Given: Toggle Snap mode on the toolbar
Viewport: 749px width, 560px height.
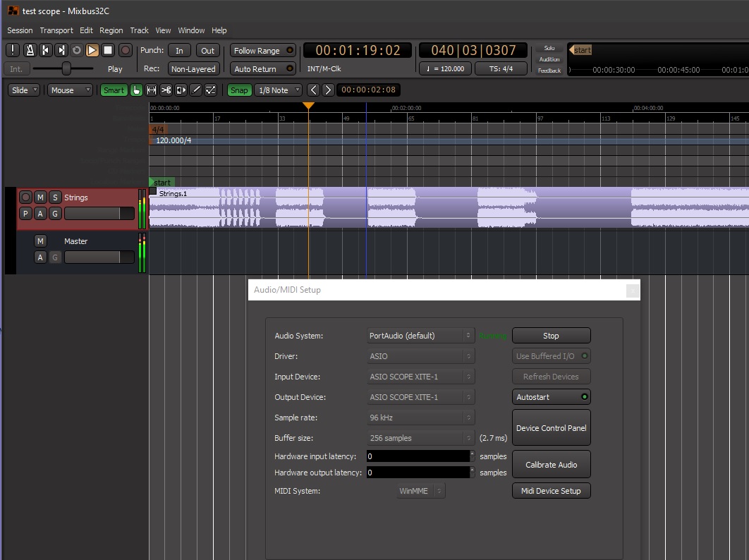Looking at the screenshot, I should (x=239, y=90).
